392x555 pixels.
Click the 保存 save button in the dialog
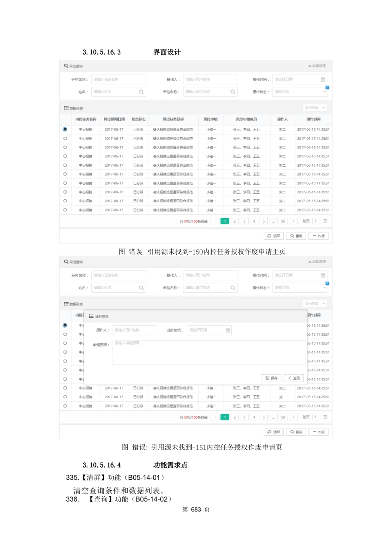[x=271, y=378]
